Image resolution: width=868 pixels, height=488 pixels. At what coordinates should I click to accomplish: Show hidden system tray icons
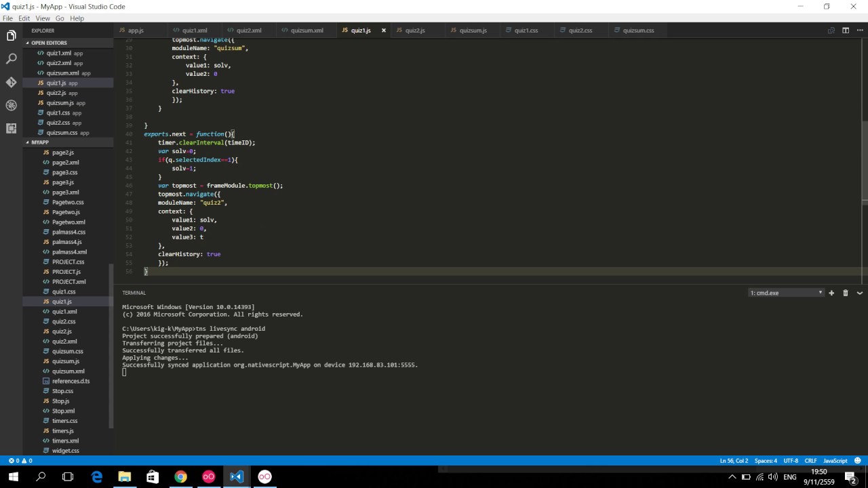(732, 477)
